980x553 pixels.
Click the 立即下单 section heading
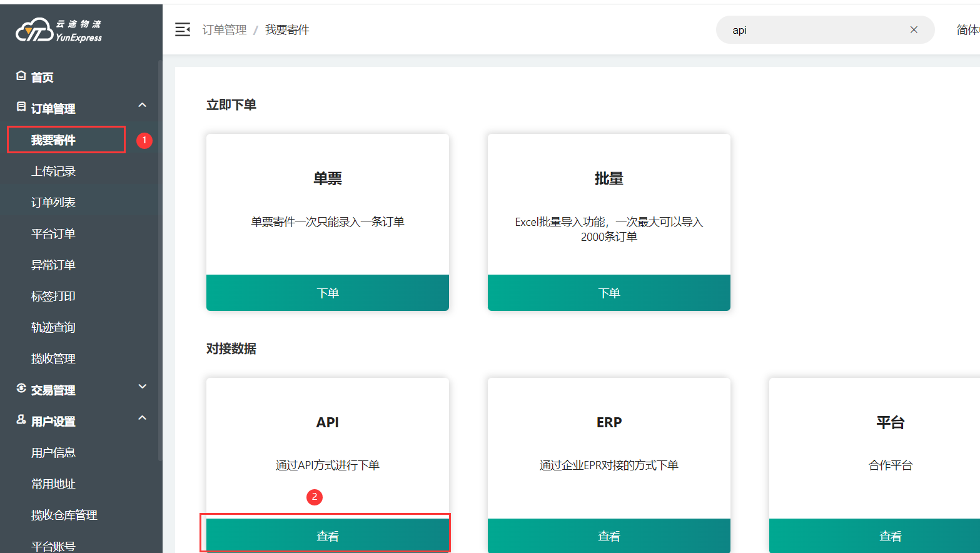coord(231,104)
